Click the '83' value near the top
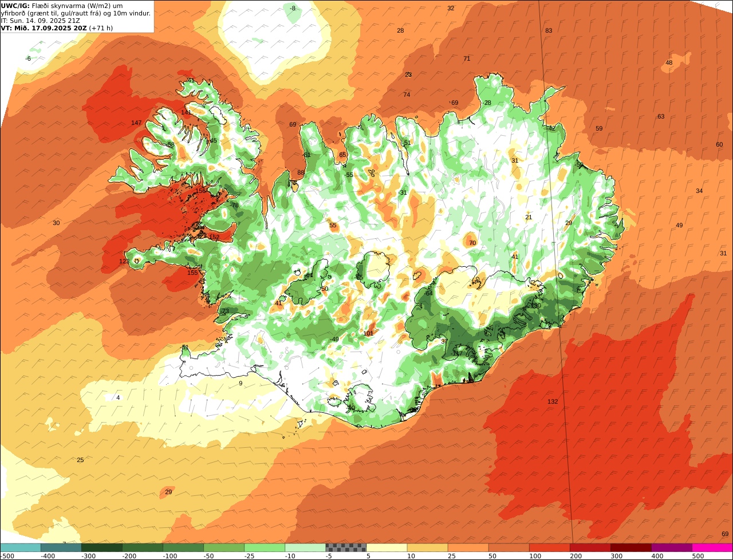This screenshot has height=560, width=733. [549, 31]
